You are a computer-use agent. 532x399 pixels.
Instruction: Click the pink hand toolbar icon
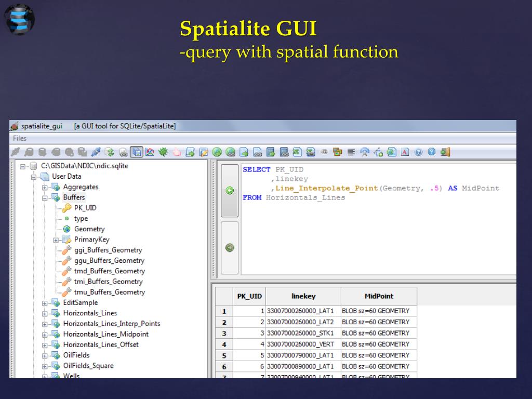click(x=177, y=152)
